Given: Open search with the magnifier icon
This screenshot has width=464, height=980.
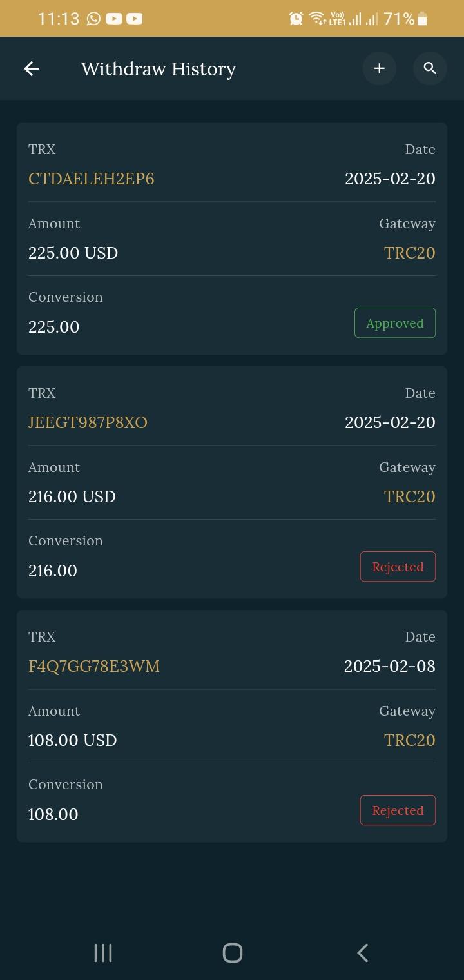Looking at the screenshot, I should pyautogui.click(x=430, y=68).
